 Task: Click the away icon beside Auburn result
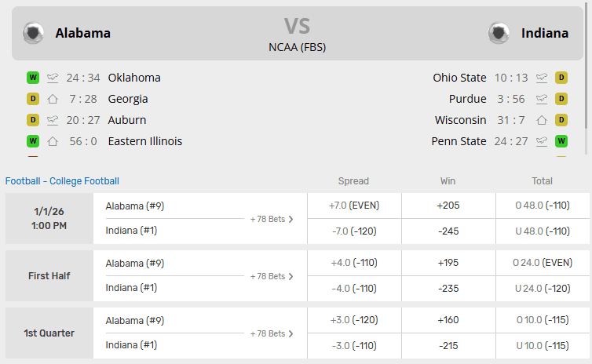(53, 120)
